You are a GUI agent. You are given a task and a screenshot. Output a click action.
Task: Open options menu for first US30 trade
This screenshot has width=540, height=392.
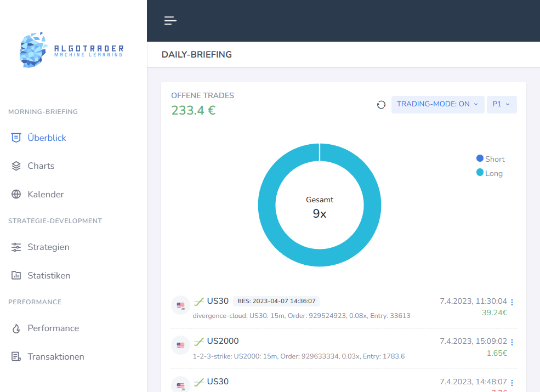coord(512,302)
